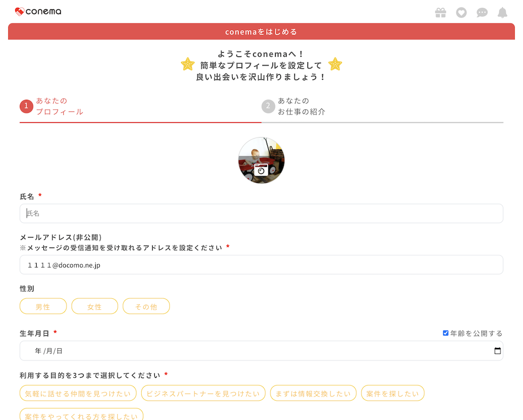The image size is (523, 420).
Task: Select the 案件を探したい purpose chip
Action: pyautogui.click(x=393, y=393)
